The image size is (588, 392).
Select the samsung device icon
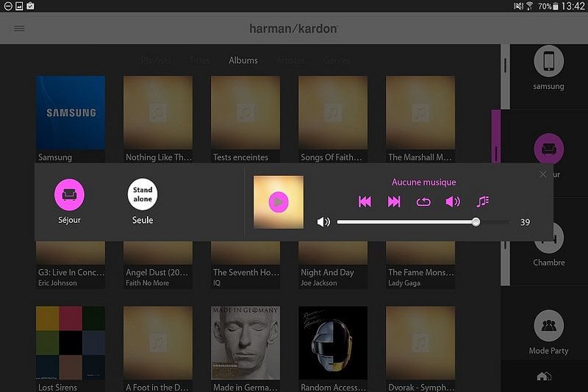[548, 61]
